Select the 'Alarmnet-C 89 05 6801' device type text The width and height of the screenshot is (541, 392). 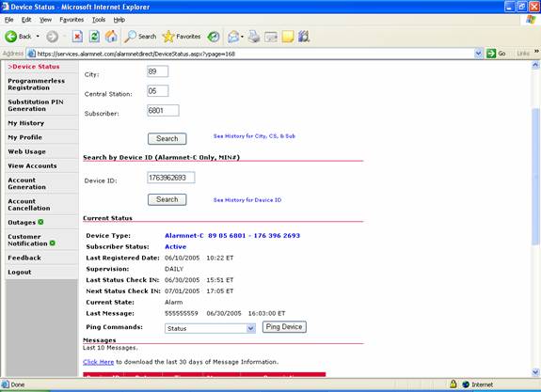[x=205, y=236]
